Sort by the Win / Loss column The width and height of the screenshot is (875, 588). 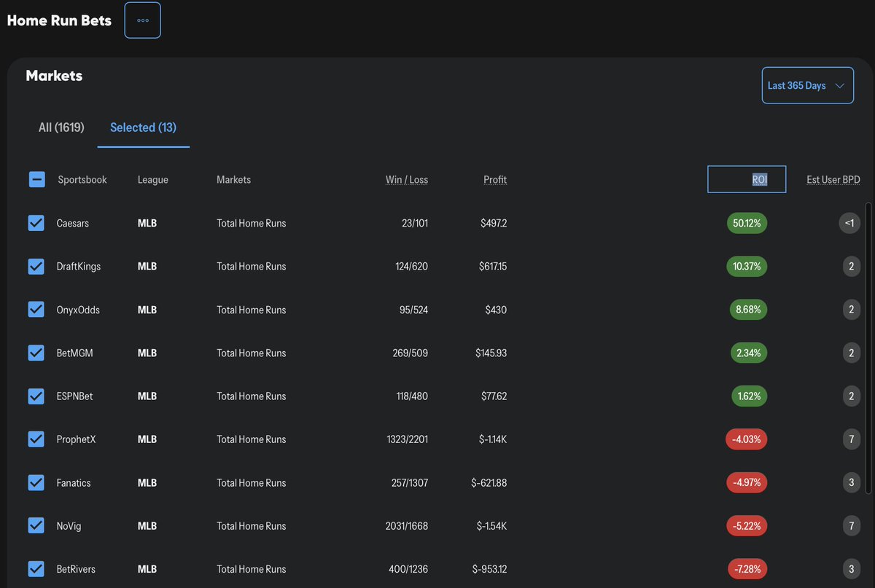pos(407,179)
